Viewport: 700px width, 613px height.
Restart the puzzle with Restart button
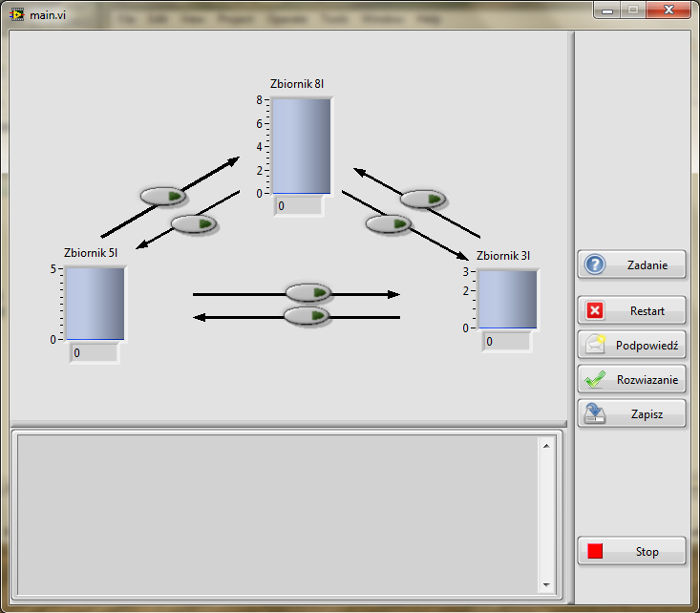[631, 310]
